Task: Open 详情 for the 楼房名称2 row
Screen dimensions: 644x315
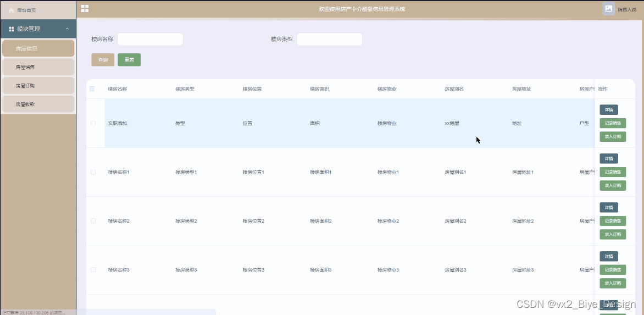Action: [609, 207]
